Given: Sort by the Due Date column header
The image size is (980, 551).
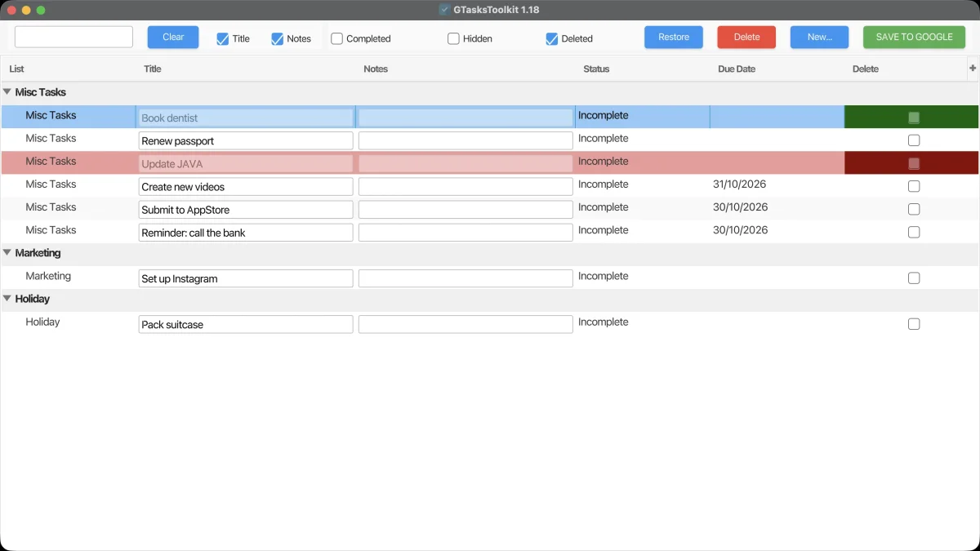Looking at the screenshot, I should (779, 69).
